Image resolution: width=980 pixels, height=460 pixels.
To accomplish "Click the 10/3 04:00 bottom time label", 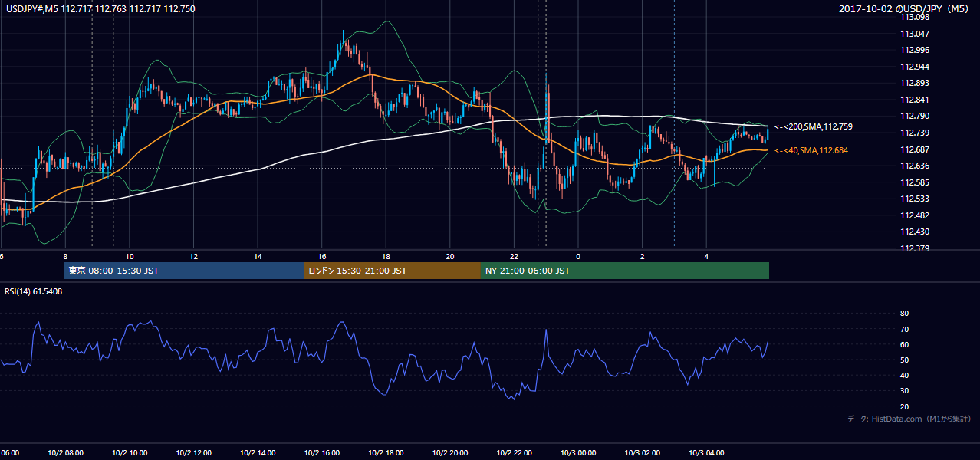I will coord(706,453).
